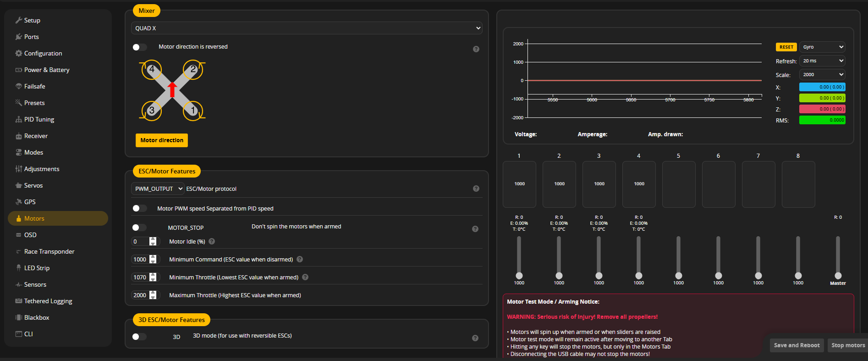Click the Minimum Throttle input field
The height and width of the screenshot is (361, 868).
point(140,277)
